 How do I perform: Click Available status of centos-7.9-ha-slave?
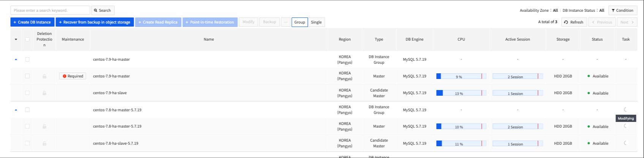pyautogui.click(x=598, y=93)
